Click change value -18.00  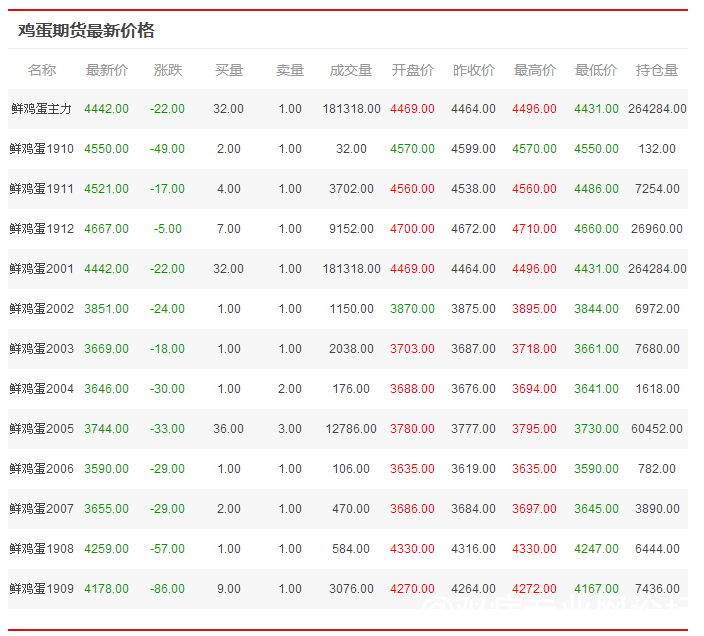coord(167,348)
